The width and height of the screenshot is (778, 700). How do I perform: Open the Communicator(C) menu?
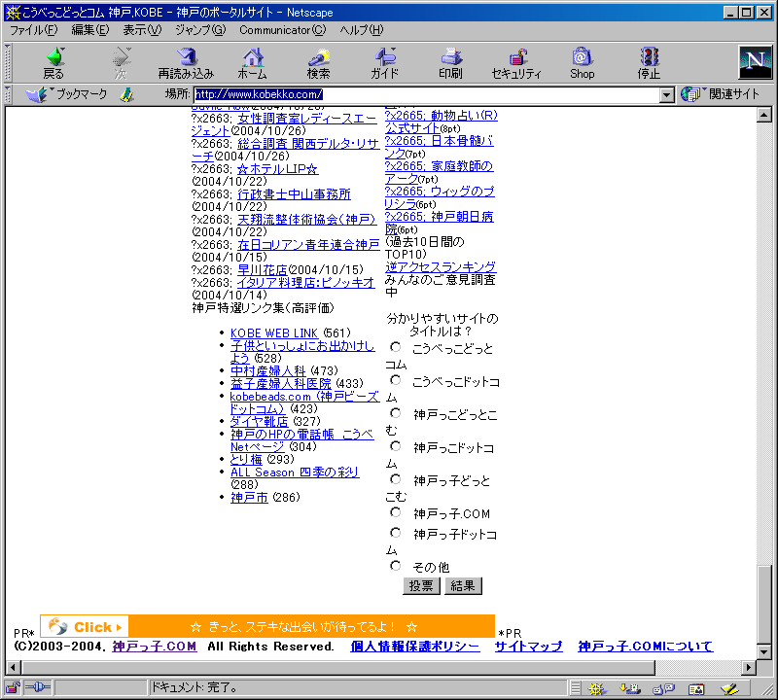coord(283,30)
